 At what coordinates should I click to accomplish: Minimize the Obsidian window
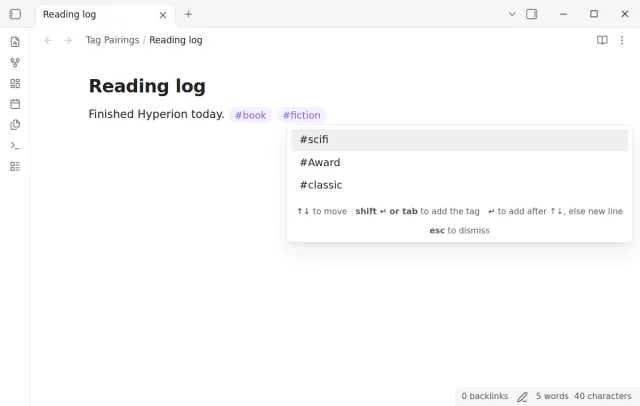click(x=564, y=14)
